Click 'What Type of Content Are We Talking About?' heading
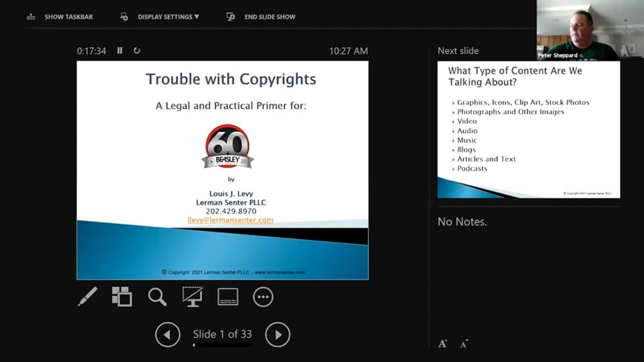644x362 pixels. pos(515,76)
